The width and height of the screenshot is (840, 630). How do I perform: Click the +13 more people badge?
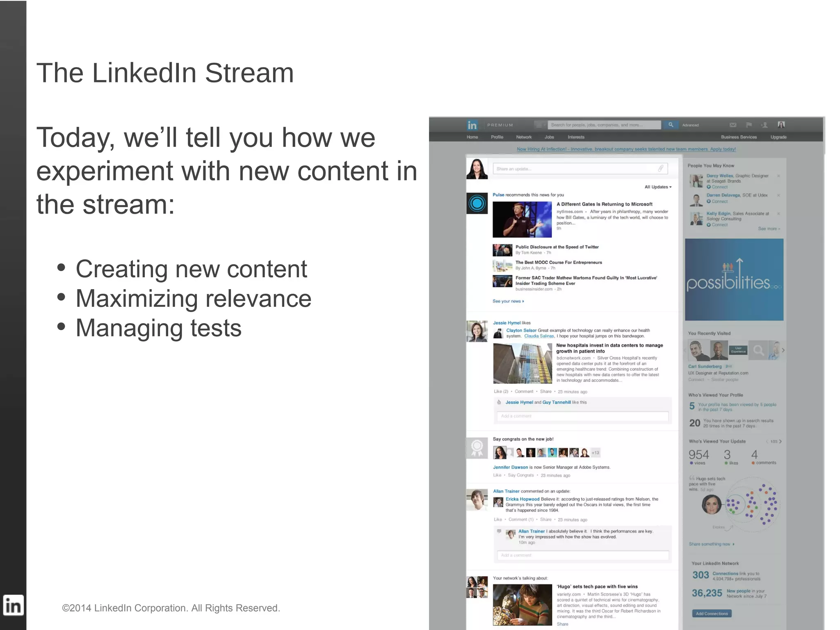tap(595, 453)
